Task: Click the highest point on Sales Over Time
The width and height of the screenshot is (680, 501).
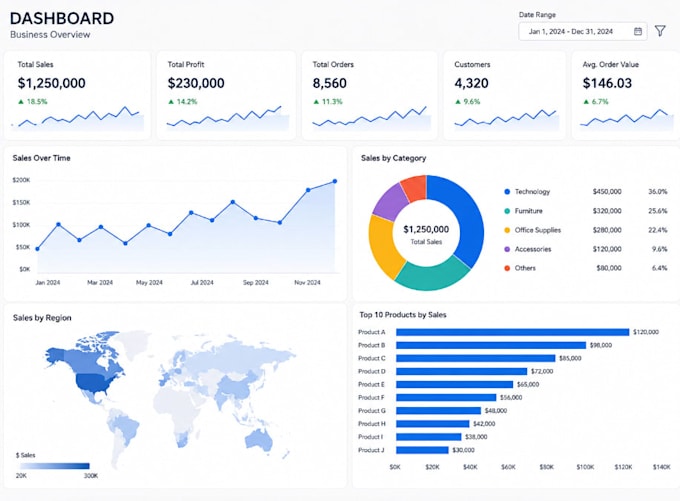Action: tap(335, 181)
